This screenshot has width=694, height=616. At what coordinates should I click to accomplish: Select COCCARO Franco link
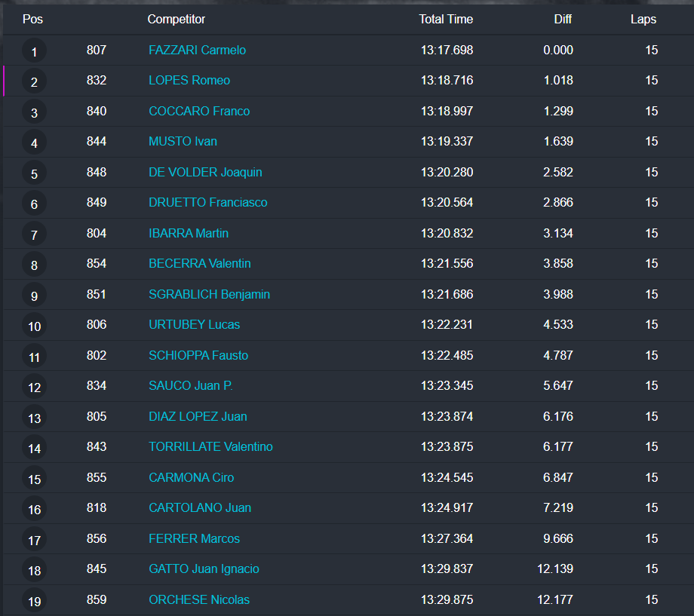tap(199, 112)
